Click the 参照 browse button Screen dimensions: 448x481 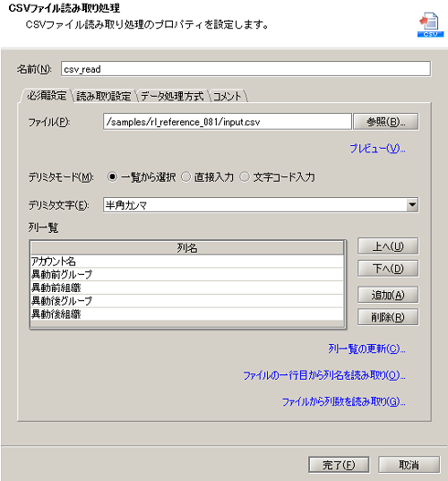pyautogui.click(x=385, y=122)
